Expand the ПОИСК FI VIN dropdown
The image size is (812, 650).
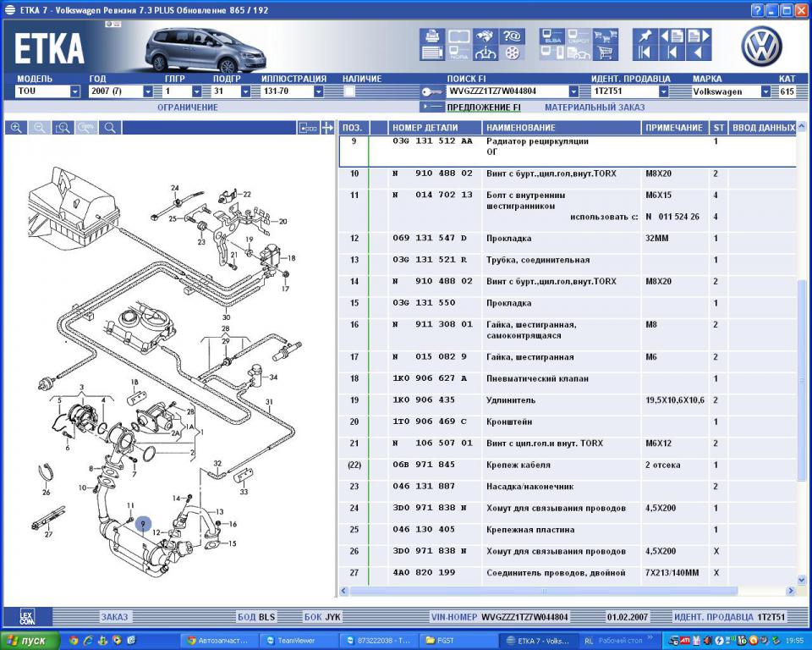[573, 91]
